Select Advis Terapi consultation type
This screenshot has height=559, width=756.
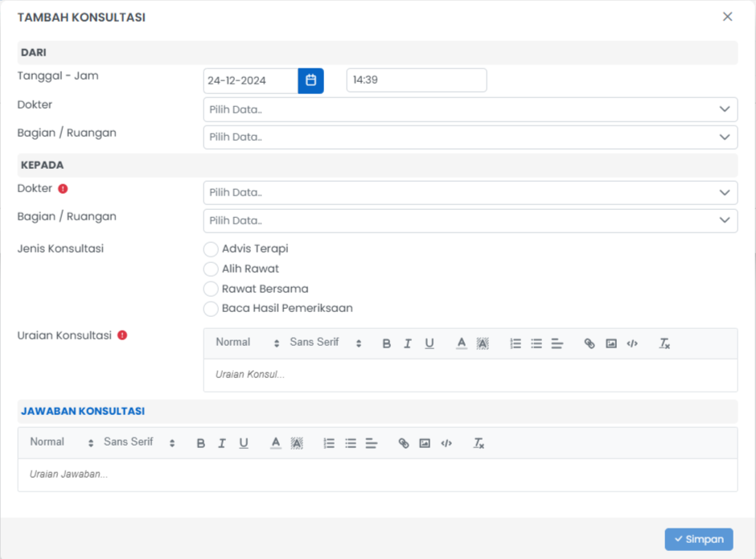(x=211, y=249)
